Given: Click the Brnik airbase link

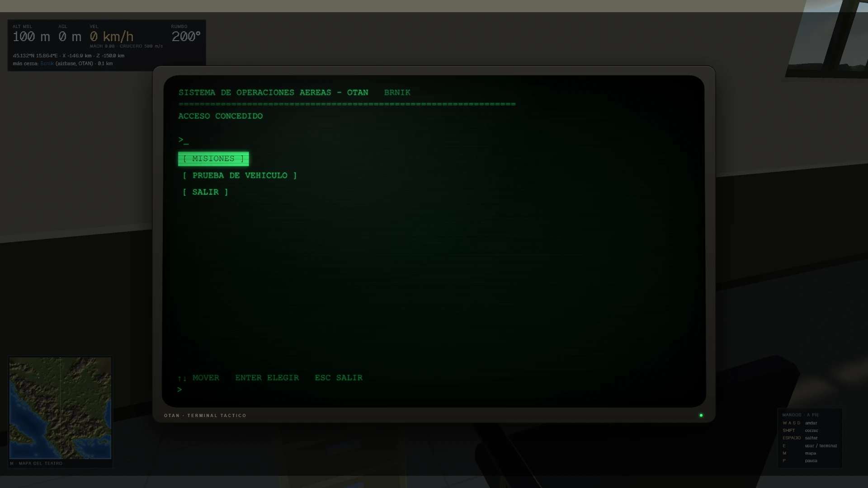Looking at the screenshot, I should click(47, 64).
